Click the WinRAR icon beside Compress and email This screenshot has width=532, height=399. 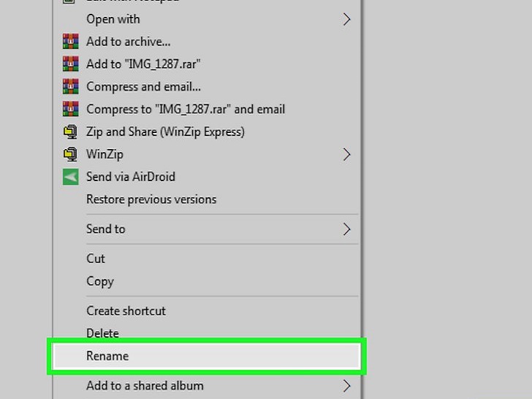click(x=71, y=86)
